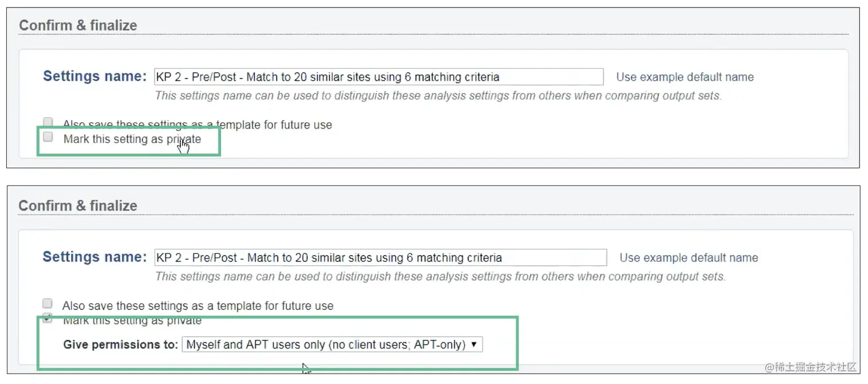Click "Use example default name" in panel without permissions
This screenshot has width=868, height=384.
(685, 77)
